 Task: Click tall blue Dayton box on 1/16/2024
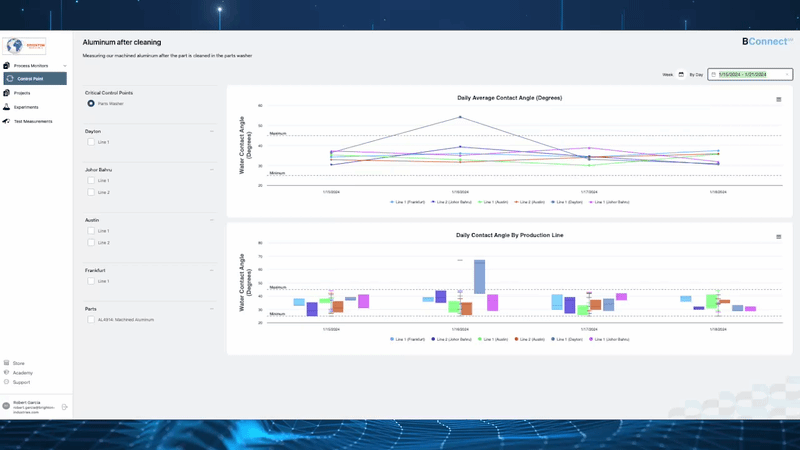click(x=480, y=277)
